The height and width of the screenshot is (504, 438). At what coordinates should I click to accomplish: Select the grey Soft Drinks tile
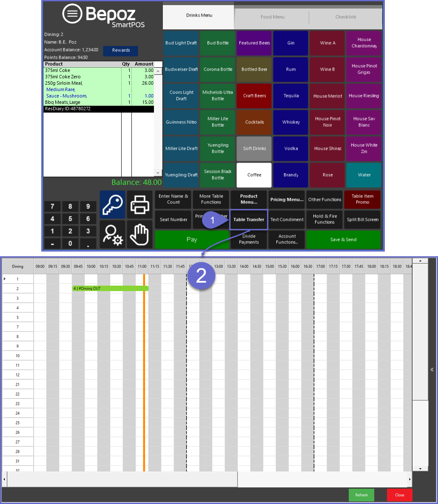click(x=254, y=149)
